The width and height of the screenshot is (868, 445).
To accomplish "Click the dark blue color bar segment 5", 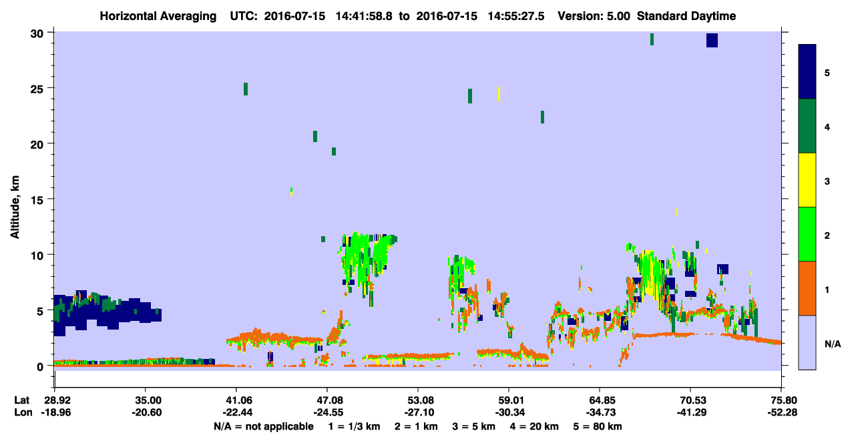I will click(x=807, y=72).
